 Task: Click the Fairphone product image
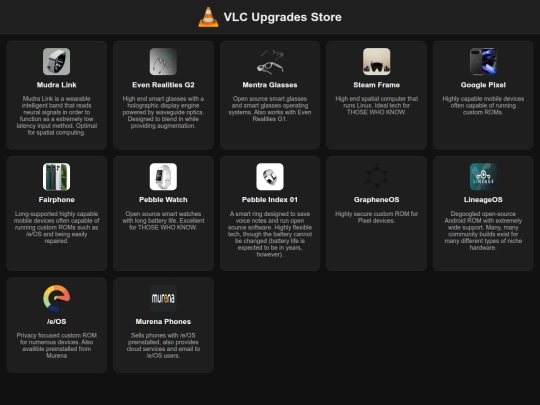(56, 177)
